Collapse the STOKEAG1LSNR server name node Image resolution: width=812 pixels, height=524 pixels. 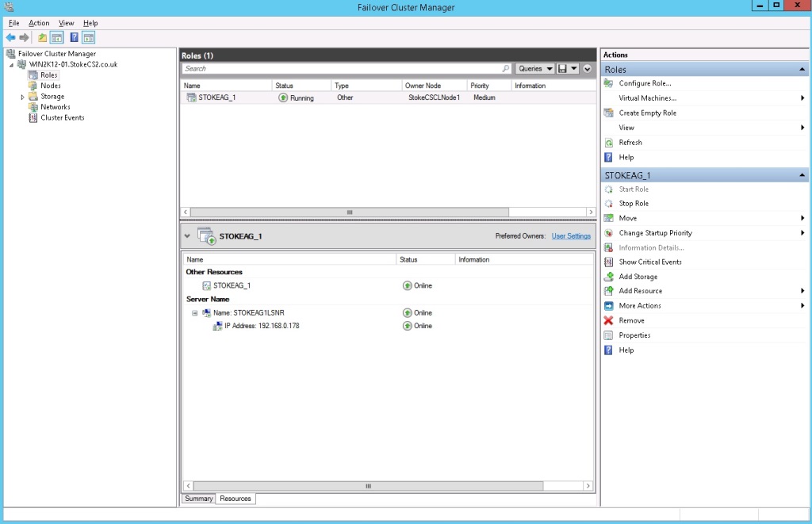(194, 313)
